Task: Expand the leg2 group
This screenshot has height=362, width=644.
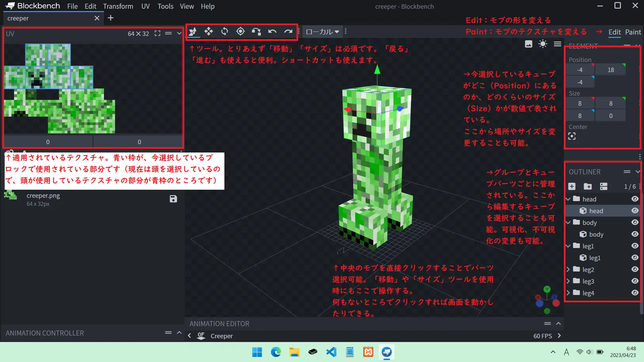Action: tap(568, 269)
